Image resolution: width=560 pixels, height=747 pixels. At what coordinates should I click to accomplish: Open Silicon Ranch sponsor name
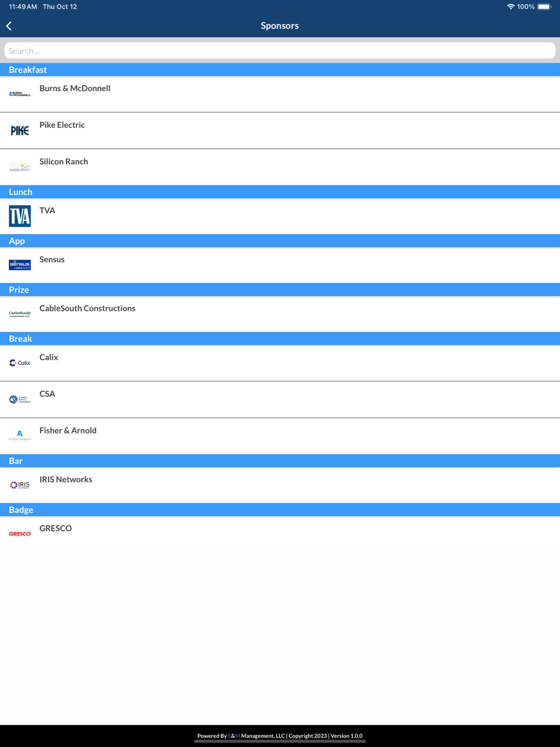pyautogui.click(x=64, y=161)
